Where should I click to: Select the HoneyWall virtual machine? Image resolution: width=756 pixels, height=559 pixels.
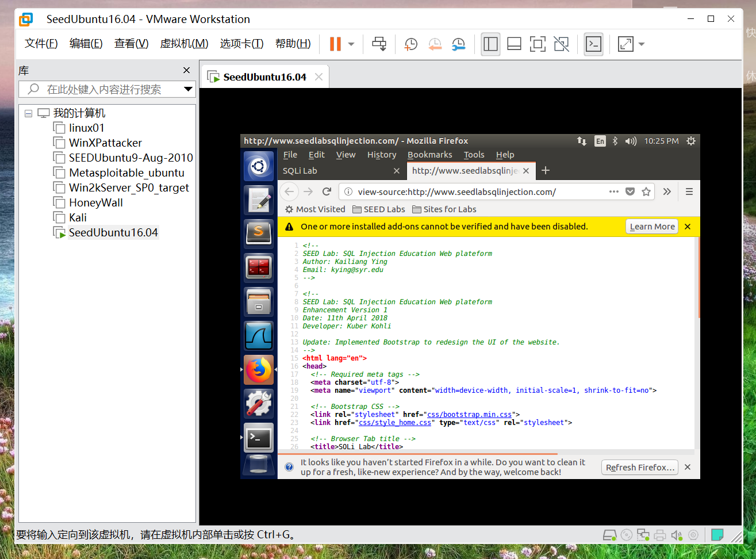[95, 202]
